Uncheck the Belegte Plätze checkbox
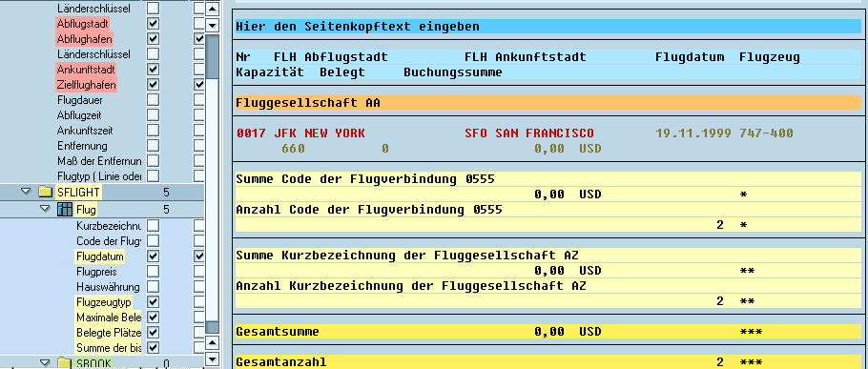 click(153, 333)
